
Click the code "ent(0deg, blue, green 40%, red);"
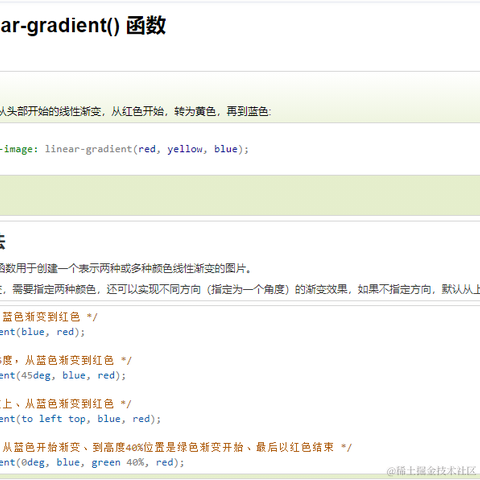tap(92, 463)
